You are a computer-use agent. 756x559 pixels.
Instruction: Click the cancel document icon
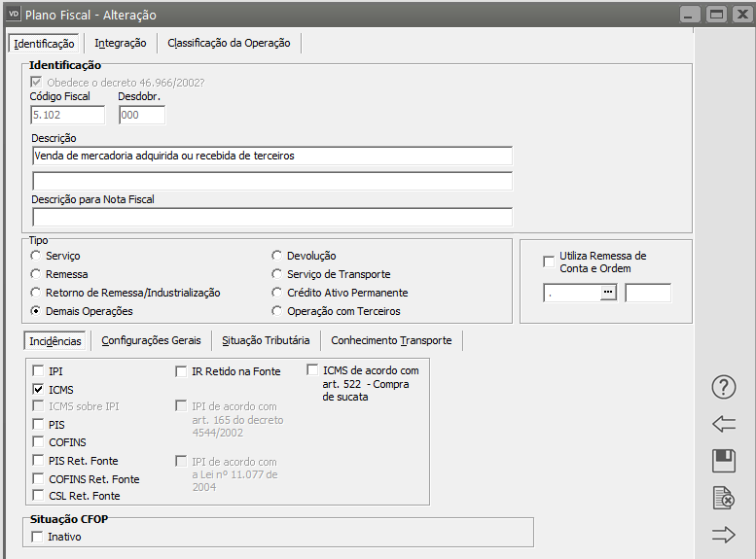pos(724,498)
